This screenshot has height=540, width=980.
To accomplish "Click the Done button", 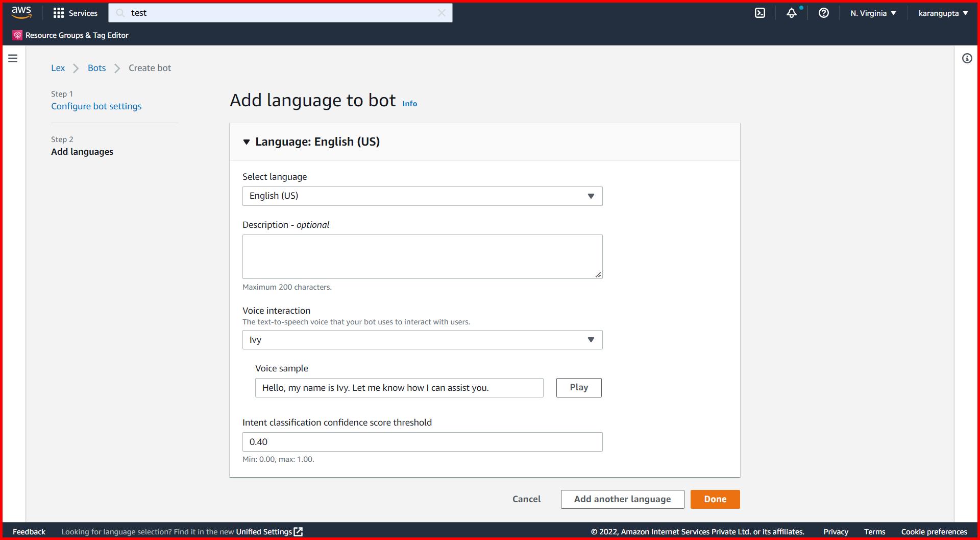I will tap(715, 499).
